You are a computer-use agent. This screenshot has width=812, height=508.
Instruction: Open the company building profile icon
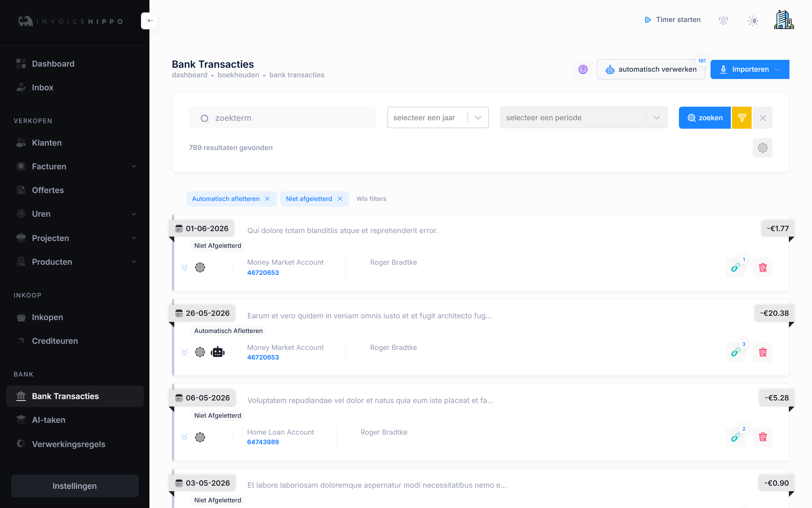click(x=784, y=19)
